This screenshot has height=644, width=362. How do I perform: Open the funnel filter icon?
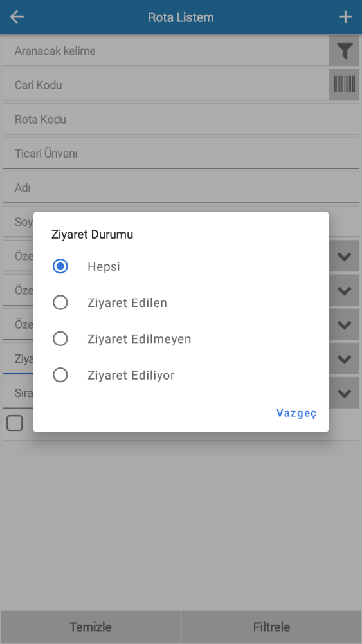[345, 51]
